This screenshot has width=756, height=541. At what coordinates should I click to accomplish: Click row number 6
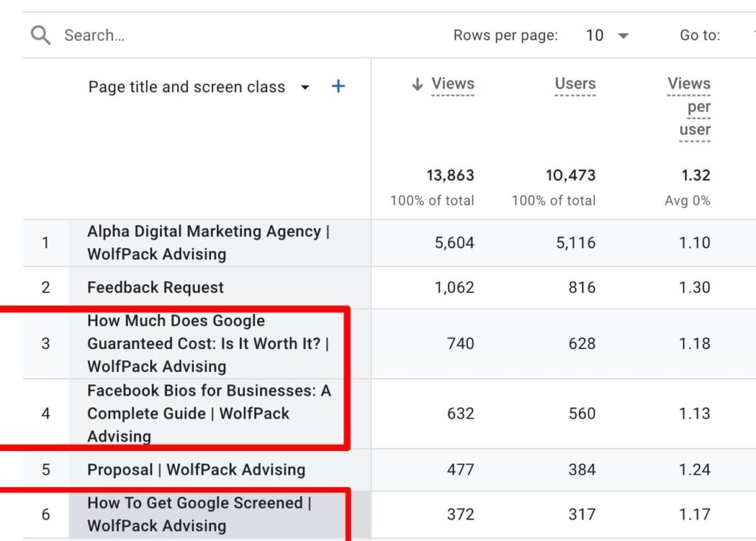pos(45,514)
